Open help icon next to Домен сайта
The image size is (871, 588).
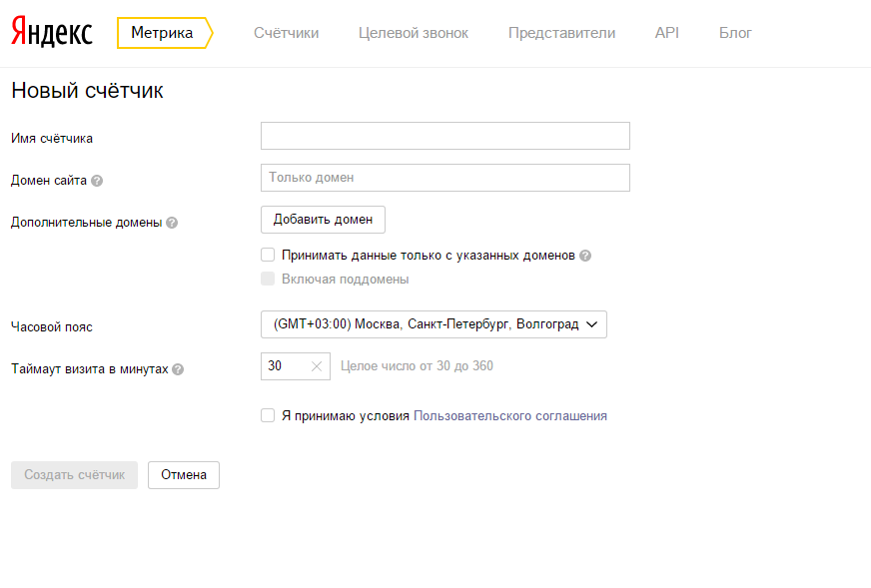point(97,181)
